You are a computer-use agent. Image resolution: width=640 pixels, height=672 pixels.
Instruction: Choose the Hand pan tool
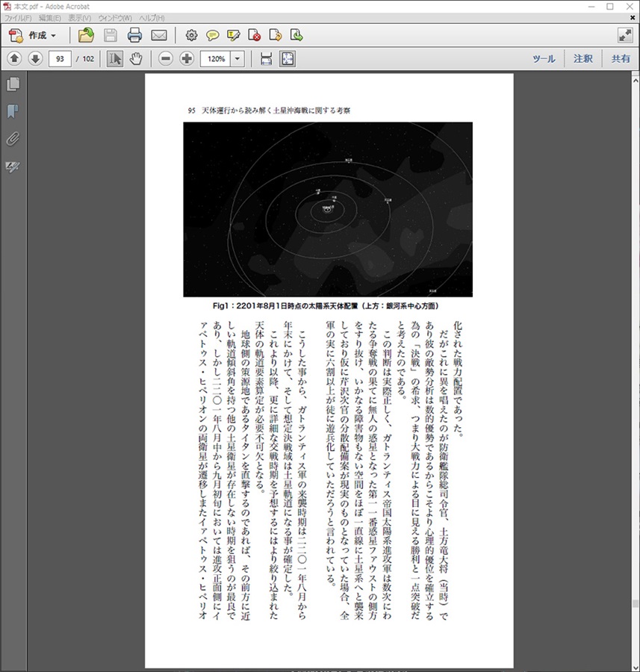[x=136, y=59]
